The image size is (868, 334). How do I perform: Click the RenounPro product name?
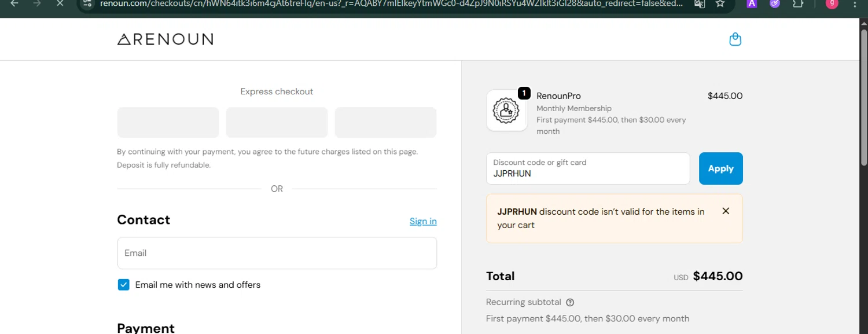(558, 96)
